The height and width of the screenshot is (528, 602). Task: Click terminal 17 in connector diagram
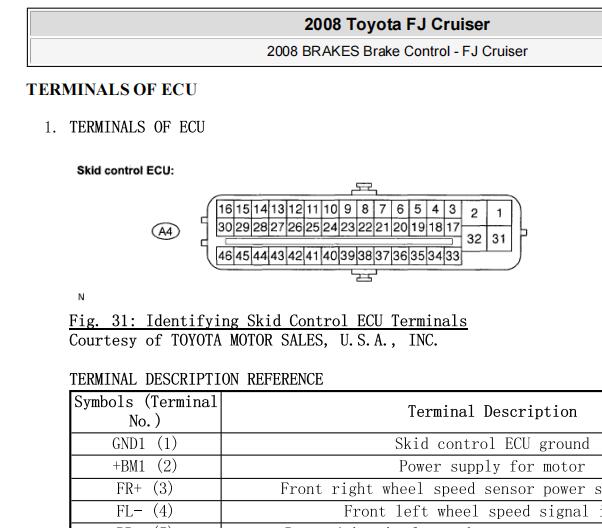(x=453, y=227)
